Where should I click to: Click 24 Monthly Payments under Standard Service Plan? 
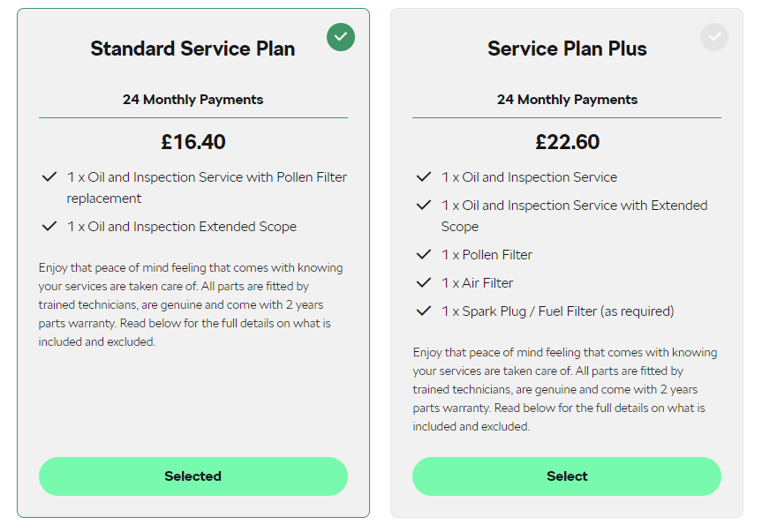tap(192, 100)
